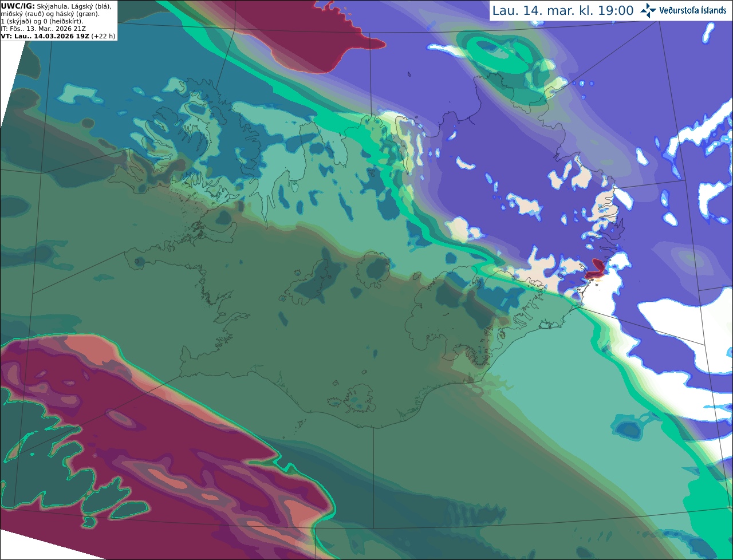This screenshot has height=560, width=733.
Task: Click the 'miðský (rauð) og háský (græn)' legend line
Action: [x=50, y=14]
